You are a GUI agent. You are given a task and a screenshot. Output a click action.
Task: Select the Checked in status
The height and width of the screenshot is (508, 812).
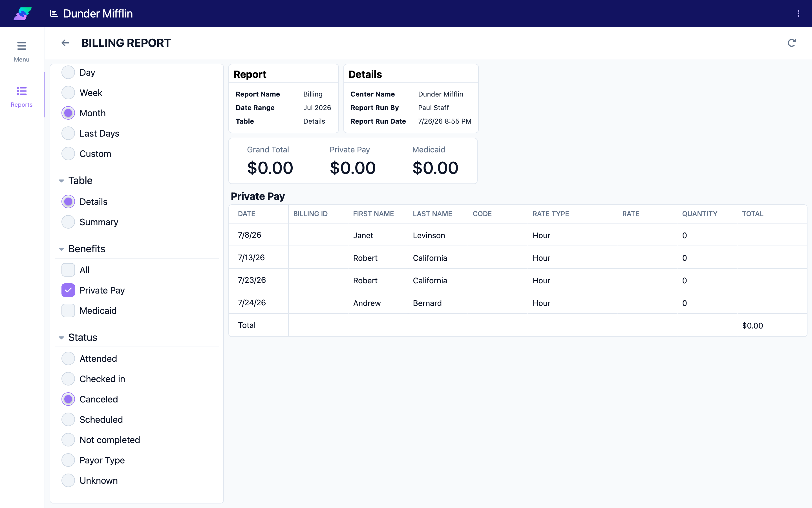tap(68, 379)
